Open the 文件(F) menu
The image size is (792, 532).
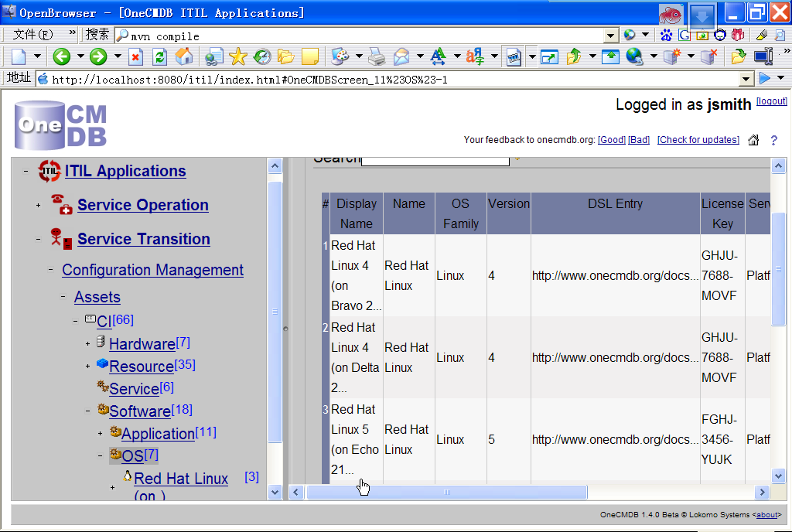32,35
